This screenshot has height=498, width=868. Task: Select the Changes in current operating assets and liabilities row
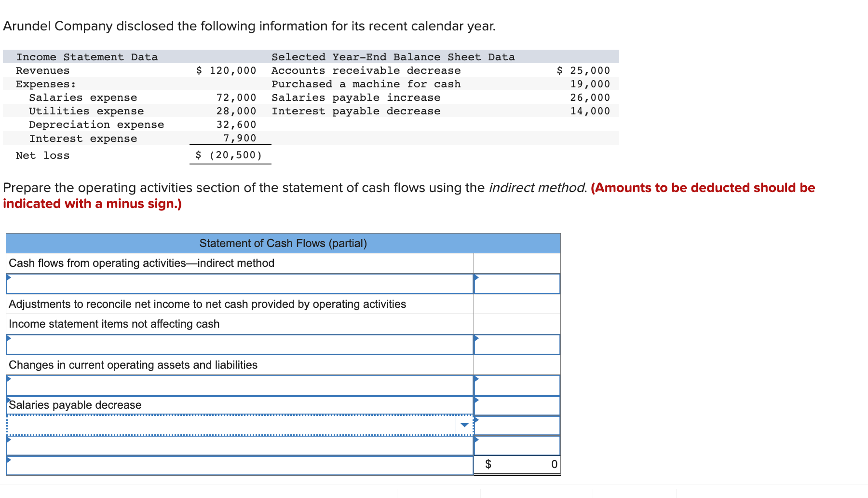(x=240, y=365)
